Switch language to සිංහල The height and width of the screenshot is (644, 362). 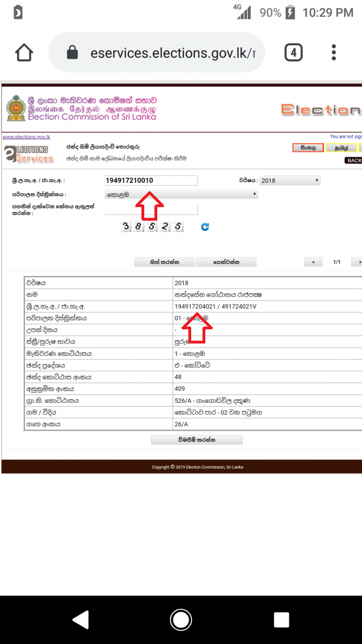pos(308,148)
